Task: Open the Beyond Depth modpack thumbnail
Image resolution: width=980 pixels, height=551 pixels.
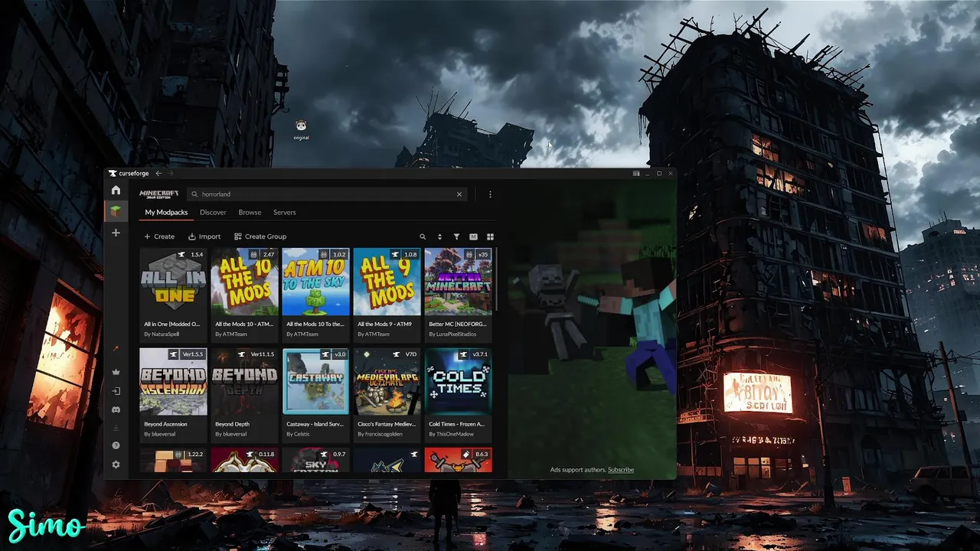Action: point(244,382)
